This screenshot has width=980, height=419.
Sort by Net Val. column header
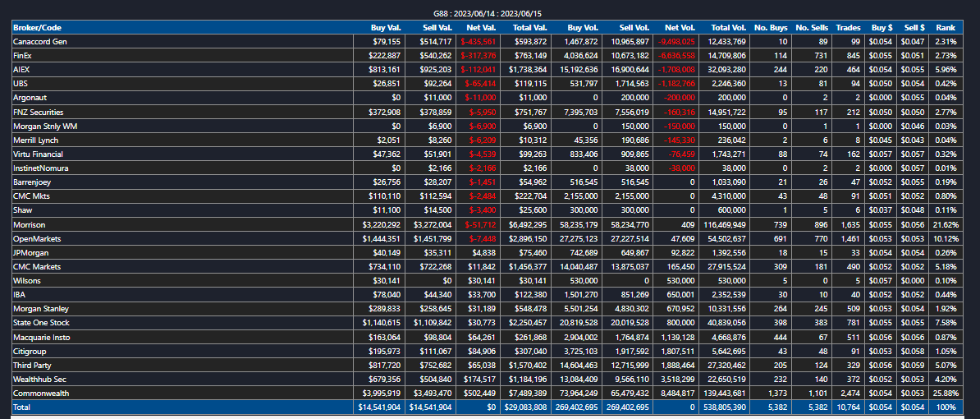[481, 28]
